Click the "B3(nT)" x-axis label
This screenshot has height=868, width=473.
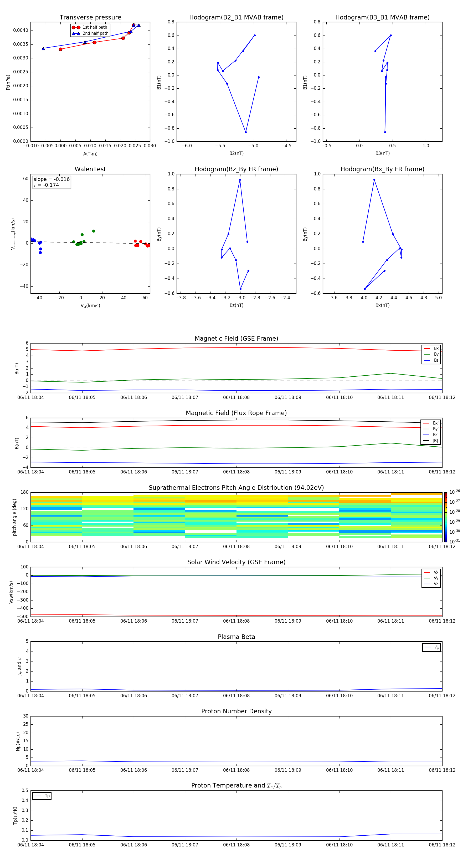coord(382,153)
